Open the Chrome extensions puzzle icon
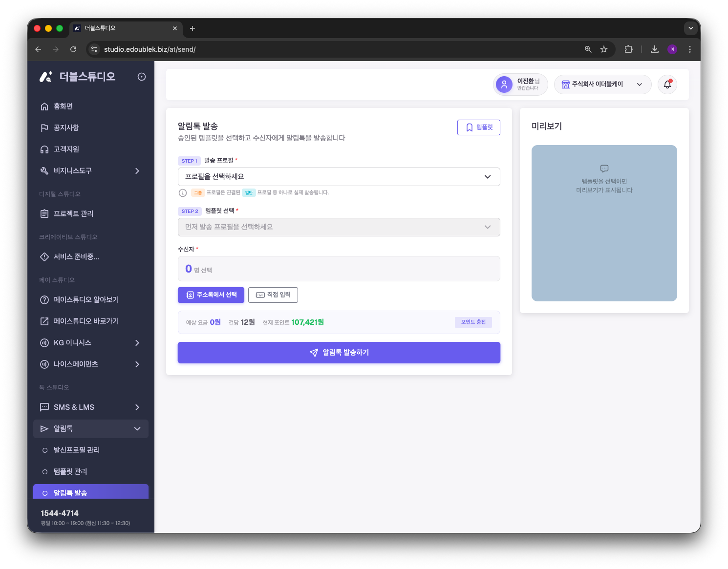This screenshot has height=569, width=728. 628,49
